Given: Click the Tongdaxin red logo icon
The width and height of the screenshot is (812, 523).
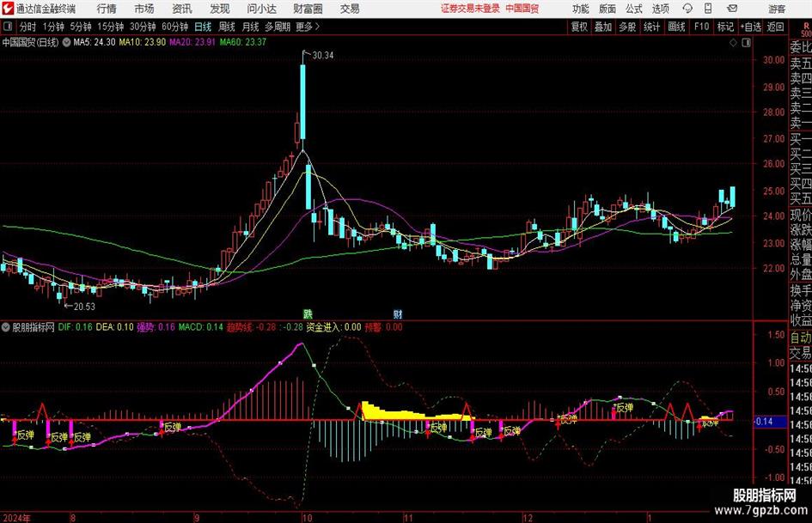Looking at the screenshot, I should [x=8, y=9].
